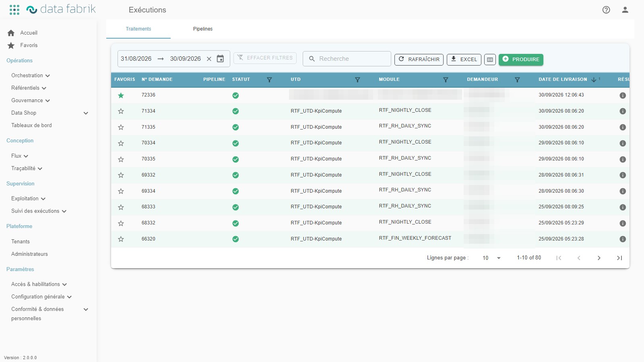Toggle column display settings icon
644x362 pixels.
click(490, 60)
